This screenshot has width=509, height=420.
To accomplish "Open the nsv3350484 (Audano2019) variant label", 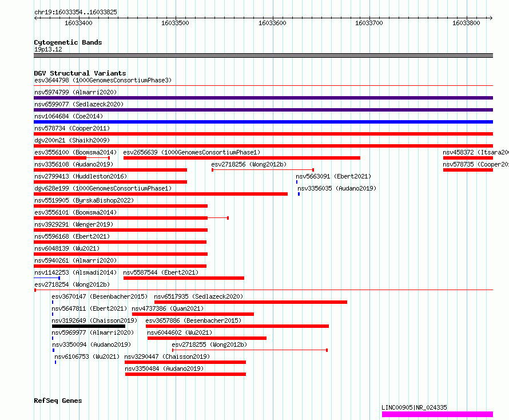I will click(x=164, y=369).
